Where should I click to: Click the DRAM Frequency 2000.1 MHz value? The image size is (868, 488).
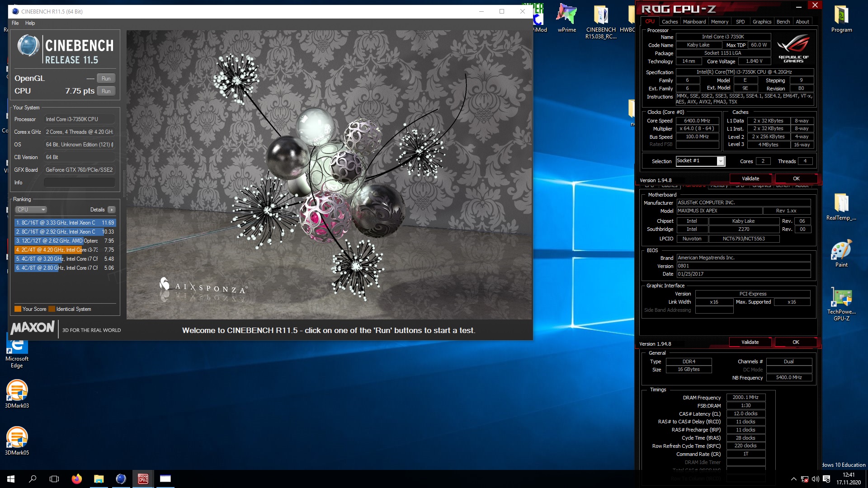tap(745, 398)
